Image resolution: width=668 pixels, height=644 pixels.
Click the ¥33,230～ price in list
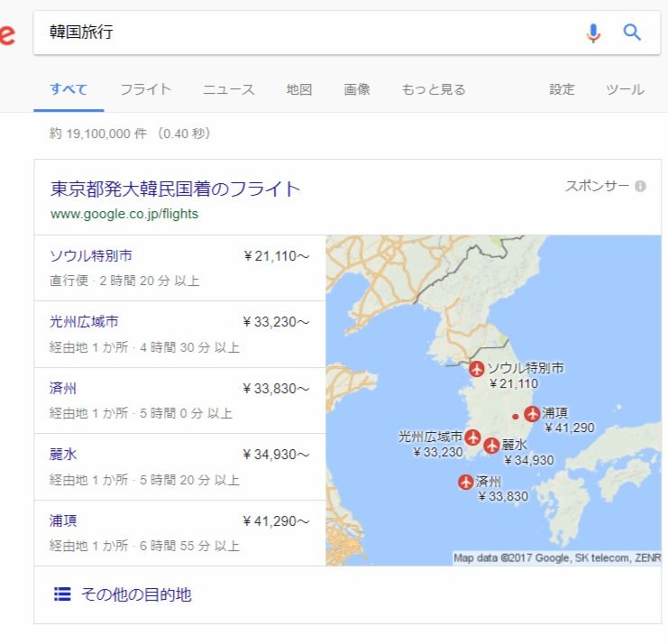276,322
